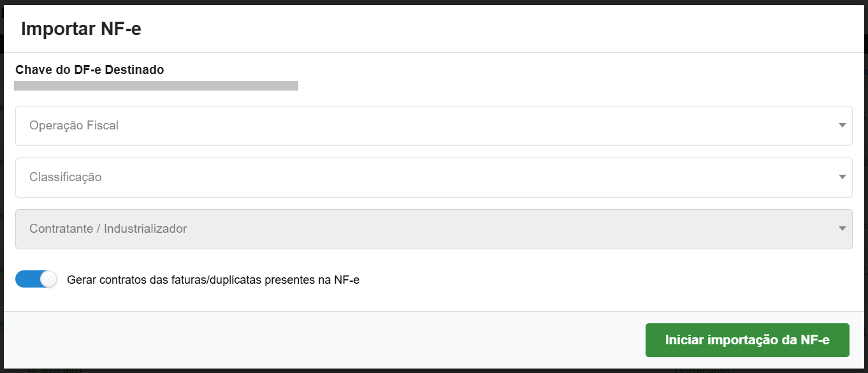This screenshot has height=373, width=868.
Task: Open the Operação Fiscal dropdown
Action: pos(433,126)
